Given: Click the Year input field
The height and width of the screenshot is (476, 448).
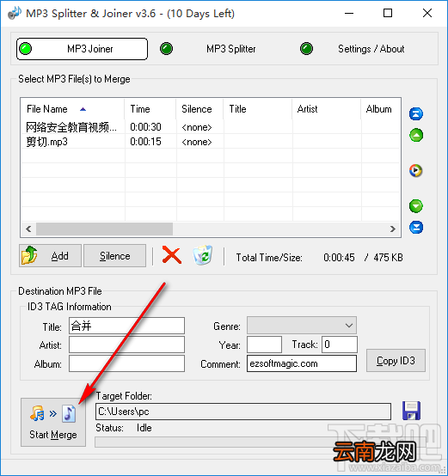Looking at the screenshot, I should pos(264,345).
